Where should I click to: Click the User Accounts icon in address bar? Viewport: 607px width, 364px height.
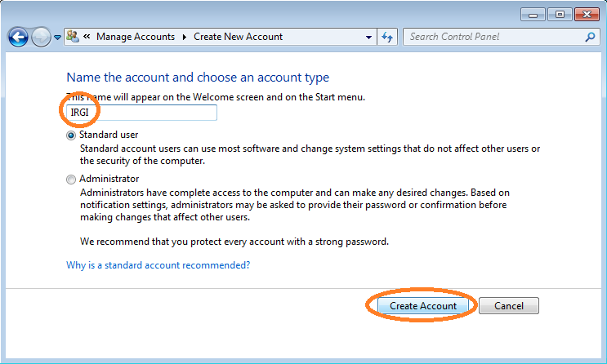tap(73, 37)
